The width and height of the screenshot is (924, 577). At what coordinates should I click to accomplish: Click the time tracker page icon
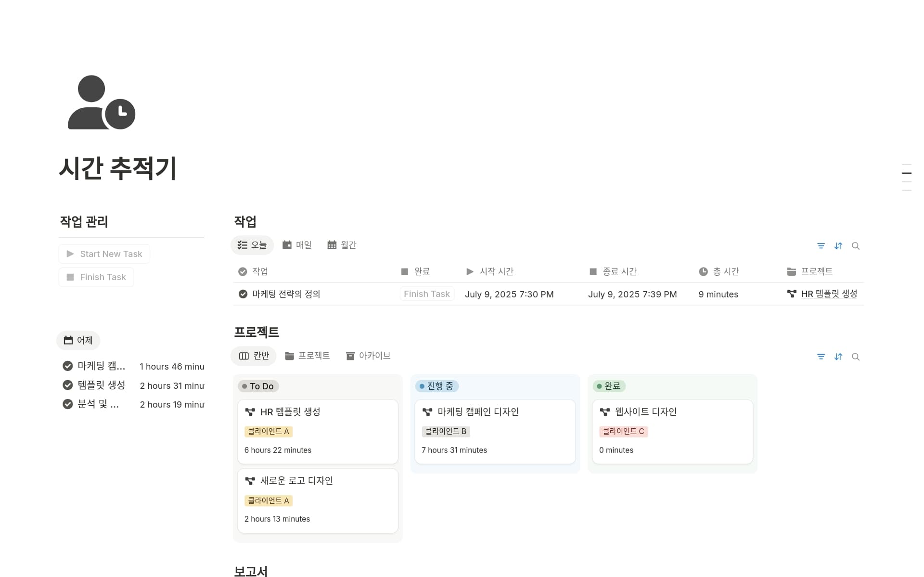(102, 103)
